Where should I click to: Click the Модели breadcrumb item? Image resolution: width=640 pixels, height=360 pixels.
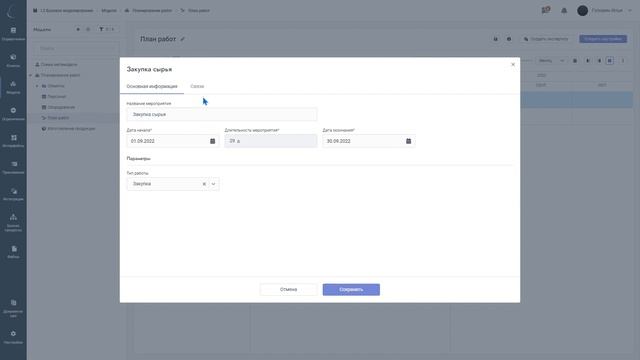pyautogui.click(x=109, y=11)
